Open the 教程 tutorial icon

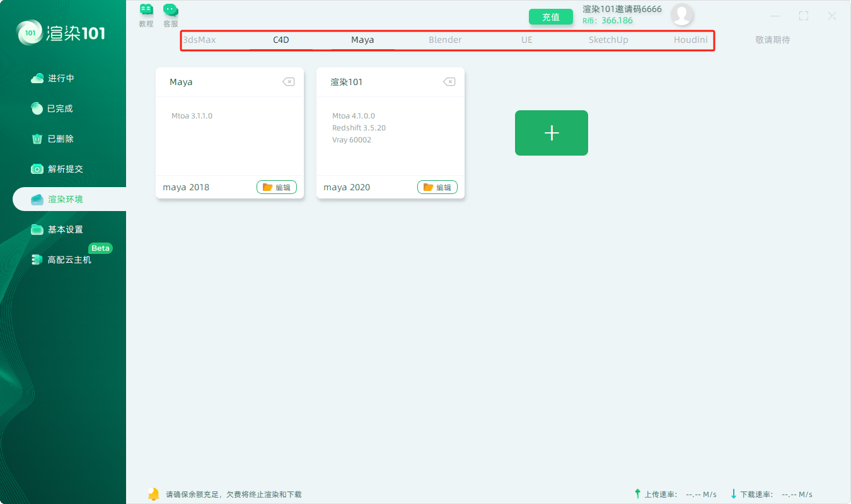(146, 15)
